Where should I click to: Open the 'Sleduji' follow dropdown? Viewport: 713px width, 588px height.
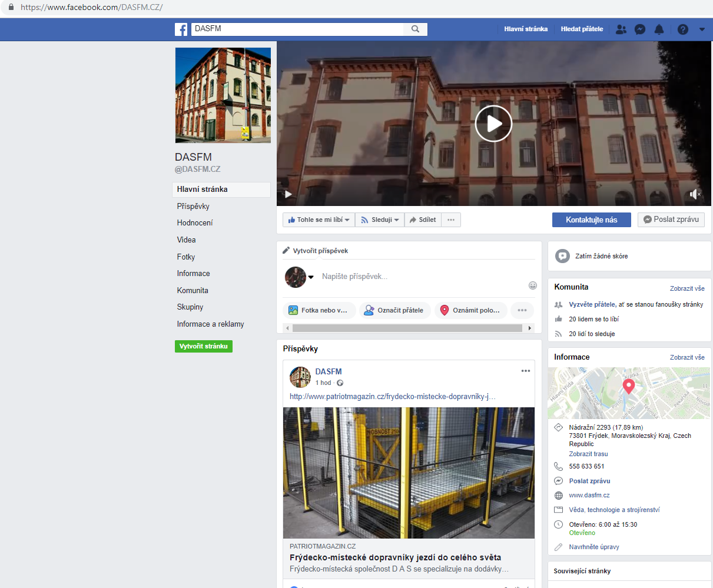pyautogui.click(x=380, y=220)
